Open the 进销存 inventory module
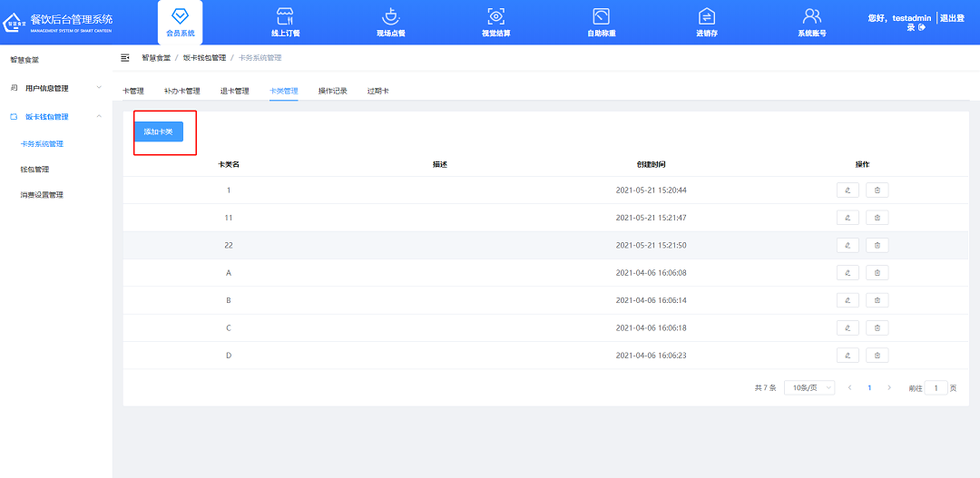The width and height of the screenshot is (980, 478). pos(707,22)
